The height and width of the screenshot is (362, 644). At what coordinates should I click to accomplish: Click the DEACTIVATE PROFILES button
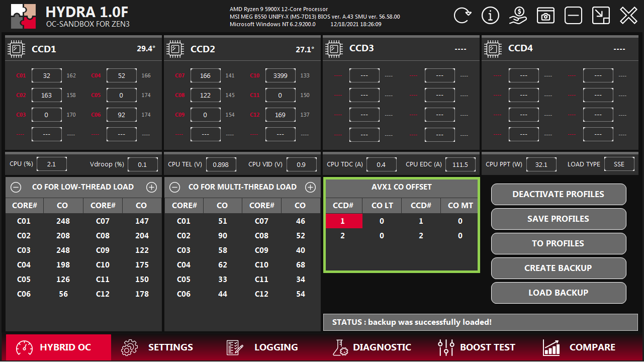pyautogui.click(x=559, y=194)
